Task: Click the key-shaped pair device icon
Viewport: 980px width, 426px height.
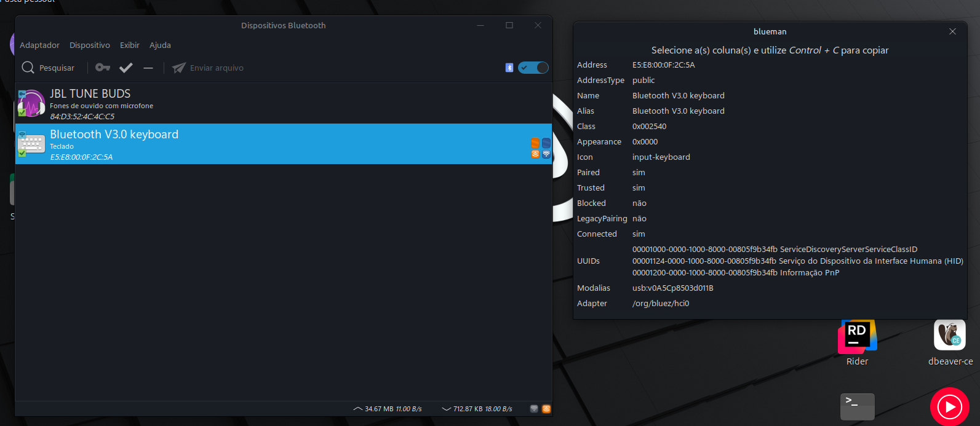Action: point(103,68)
